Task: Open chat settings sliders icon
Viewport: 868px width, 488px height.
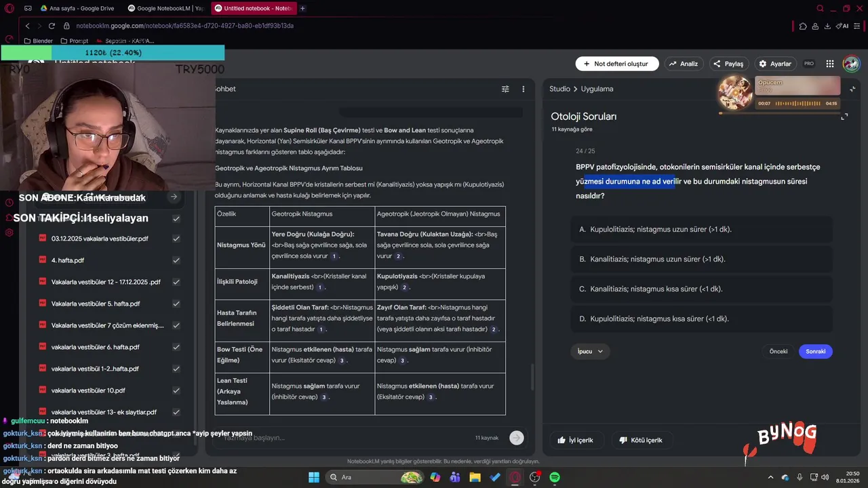Action: tap(505, 89)
